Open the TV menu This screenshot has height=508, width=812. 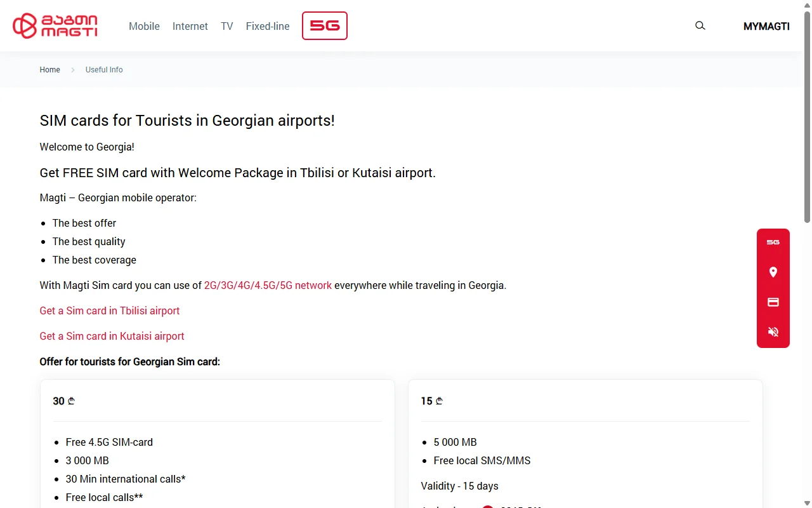click(227, 26)
